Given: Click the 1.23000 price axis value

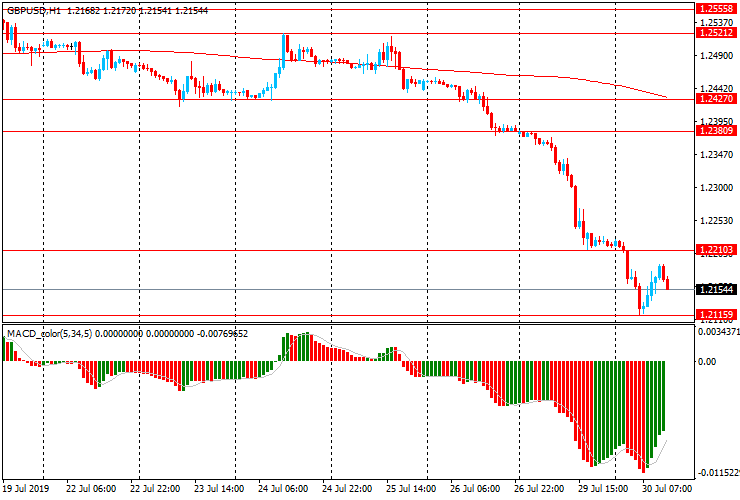Looking at the screenshot, I should pyautogui.click(x=717, y=187).
